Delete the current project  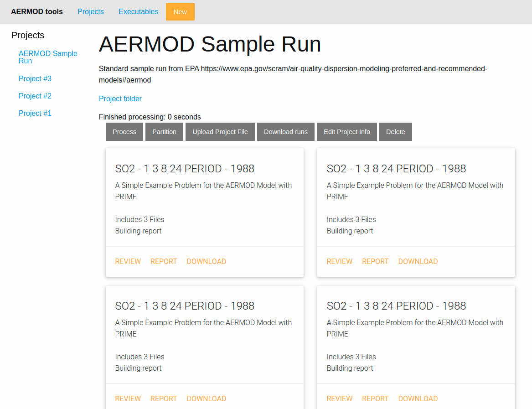[x=396, y=132]
